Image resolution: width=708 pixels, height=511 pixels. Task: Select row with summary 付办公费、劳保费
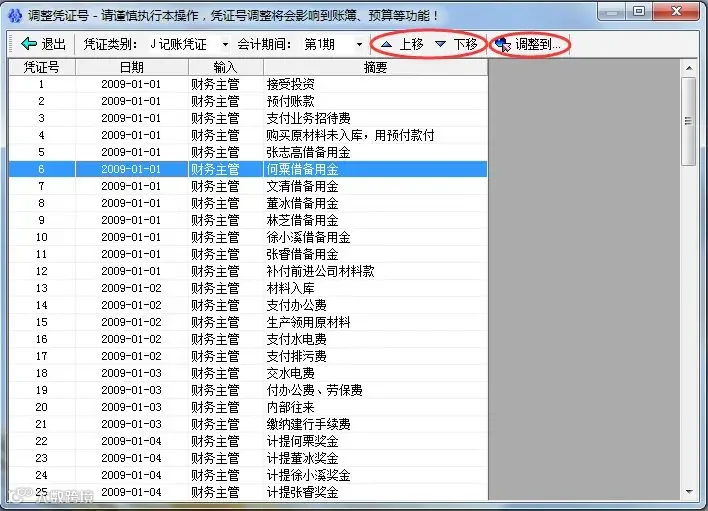pyautogui.click(x=248, y=390)
